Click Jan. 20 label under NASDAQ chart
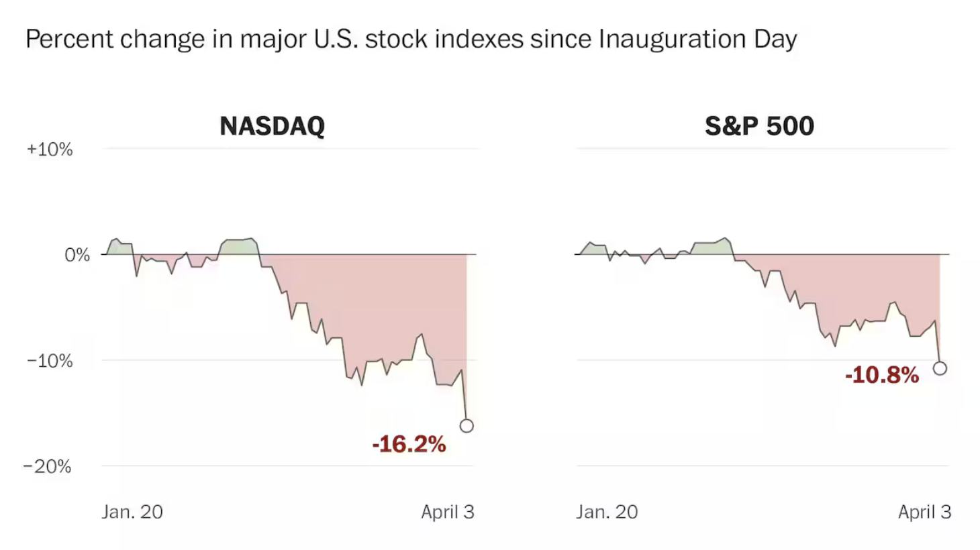The width and height of the screenshot is (980, 550). (x=132, y=512)
